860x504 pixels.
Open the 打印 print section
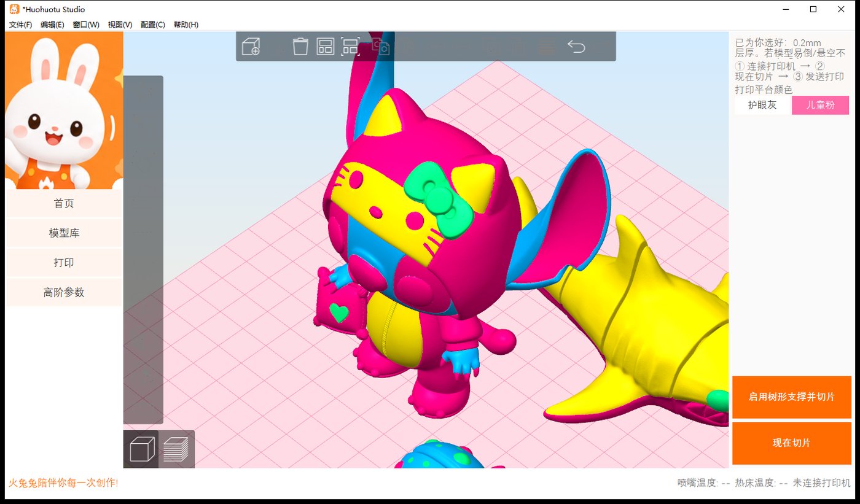coord(64,263)
